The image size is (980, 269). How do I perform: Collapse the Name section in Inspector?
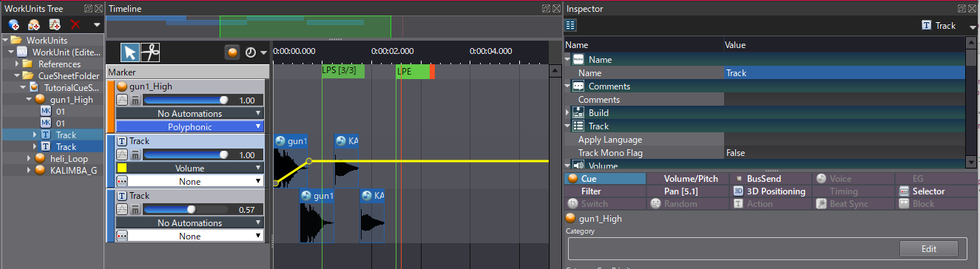coord(568,59)
